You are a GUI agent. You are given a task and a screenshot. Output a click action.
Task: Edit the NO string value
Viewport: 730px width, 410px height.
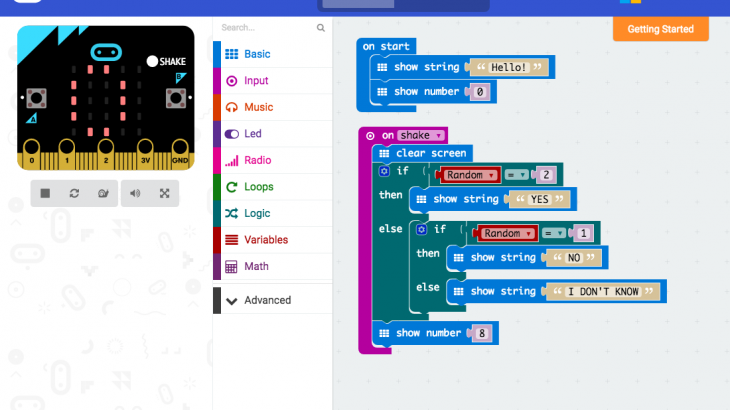[x=574, y=258]
